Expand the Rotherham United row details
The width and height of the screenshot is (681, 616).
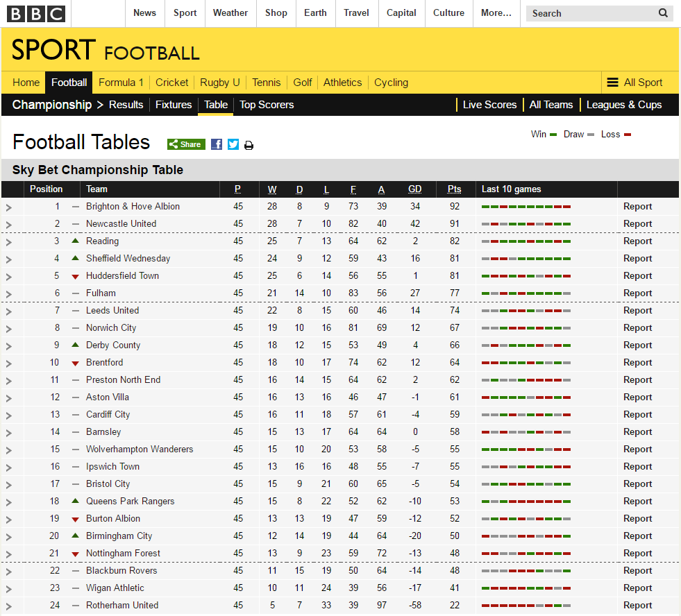(x=9, y=606)
